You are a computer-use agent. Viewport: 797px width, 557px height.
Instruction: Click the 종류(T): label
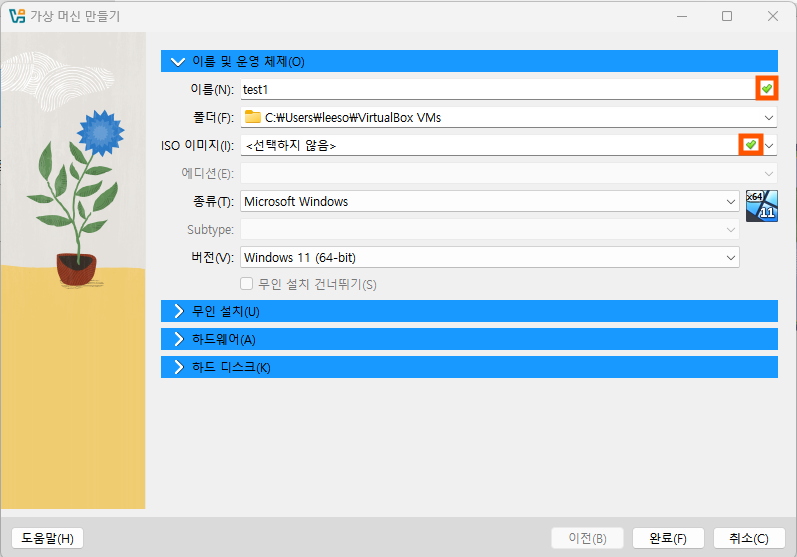[x=213, y=201]
